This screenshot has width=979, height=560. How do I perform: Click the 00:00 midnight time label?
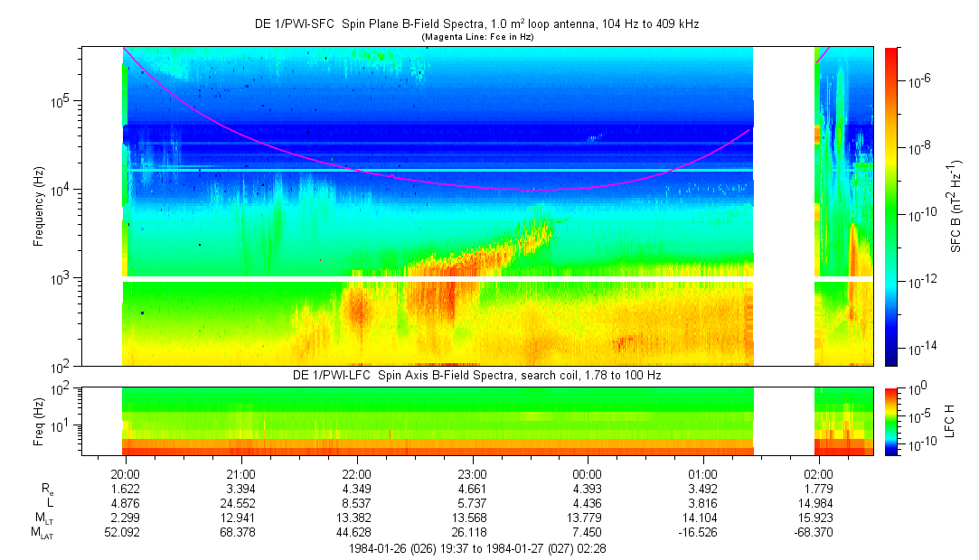click(588, 473)
